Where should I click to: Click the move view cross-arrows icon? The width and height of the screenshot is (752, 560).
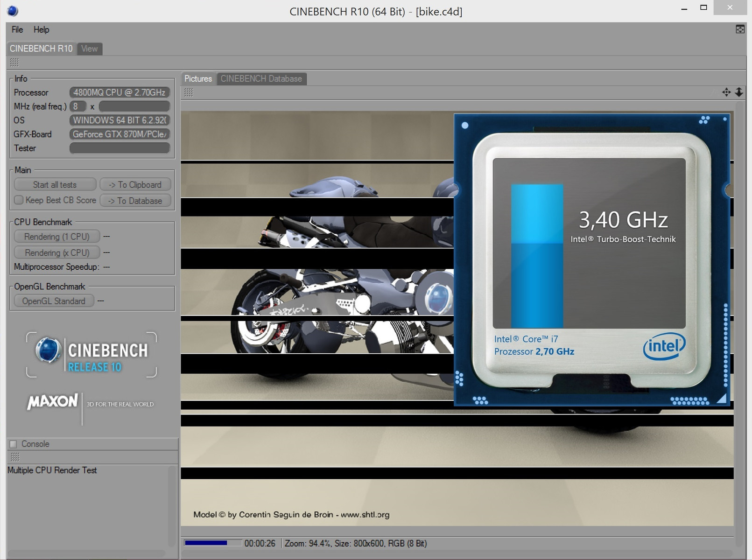(x=726, y=92)
